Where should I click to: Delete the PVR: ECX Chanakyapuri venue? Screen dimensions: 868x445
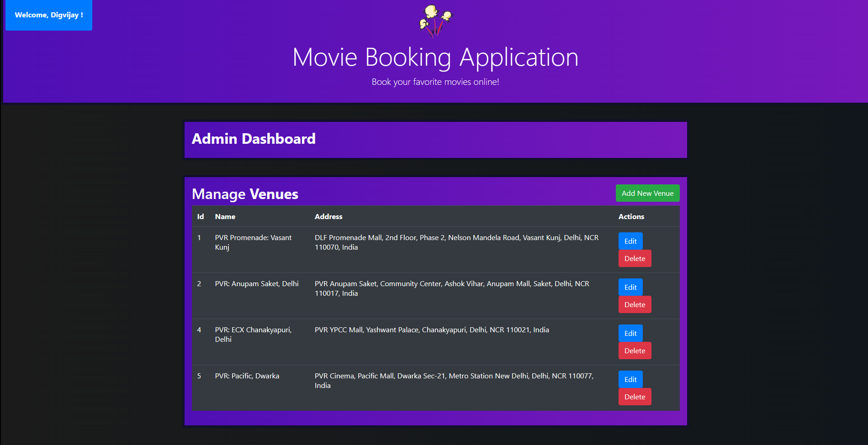pyautogui.click(x=635, y=351)
